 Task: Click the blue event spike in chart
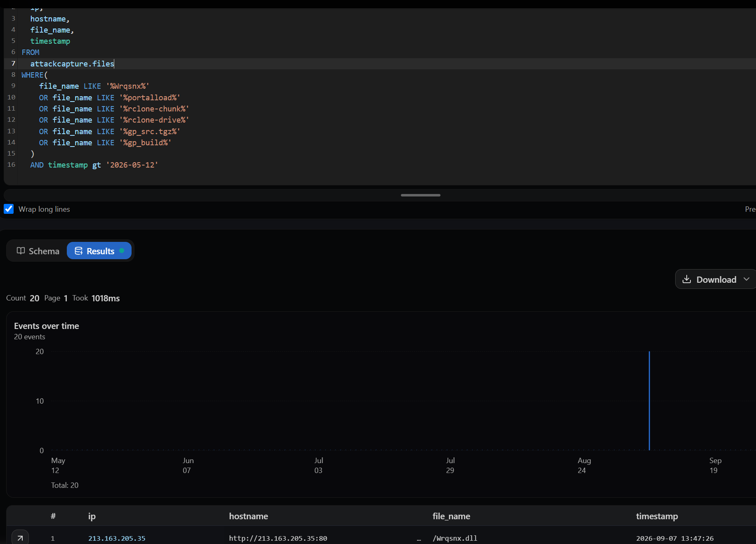point(649,400)
